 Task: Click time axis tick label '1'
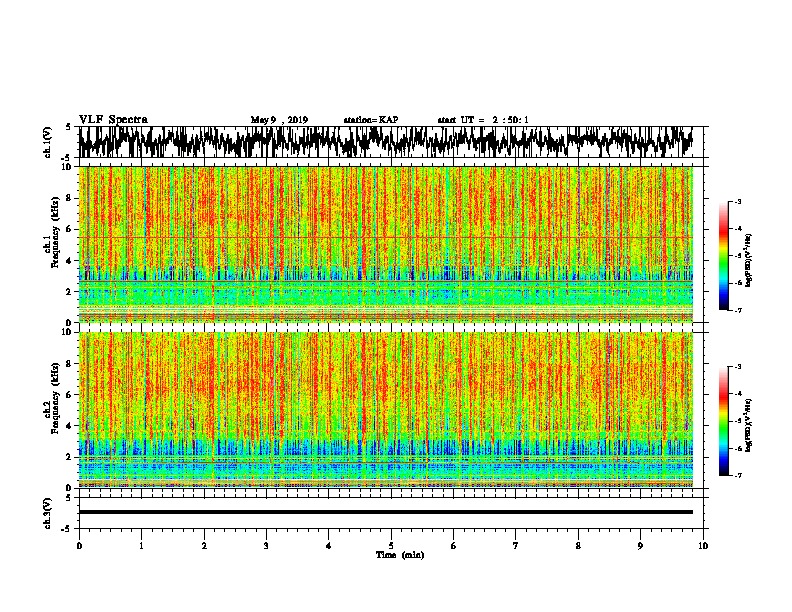pos(141,545)
